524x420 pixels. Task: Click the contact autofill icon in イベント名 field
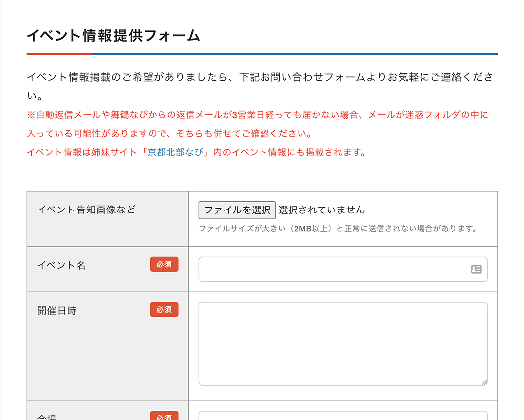(476, 269)
